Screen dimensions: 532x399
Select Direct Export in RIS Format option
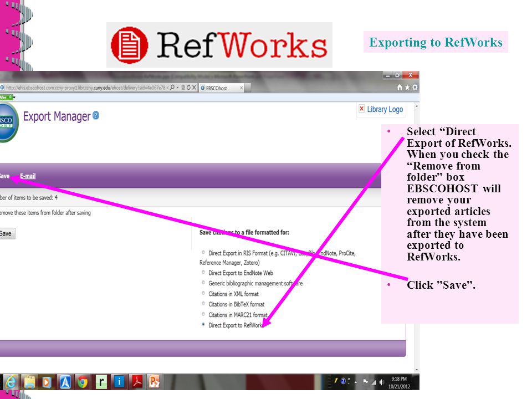click(203, 252)
